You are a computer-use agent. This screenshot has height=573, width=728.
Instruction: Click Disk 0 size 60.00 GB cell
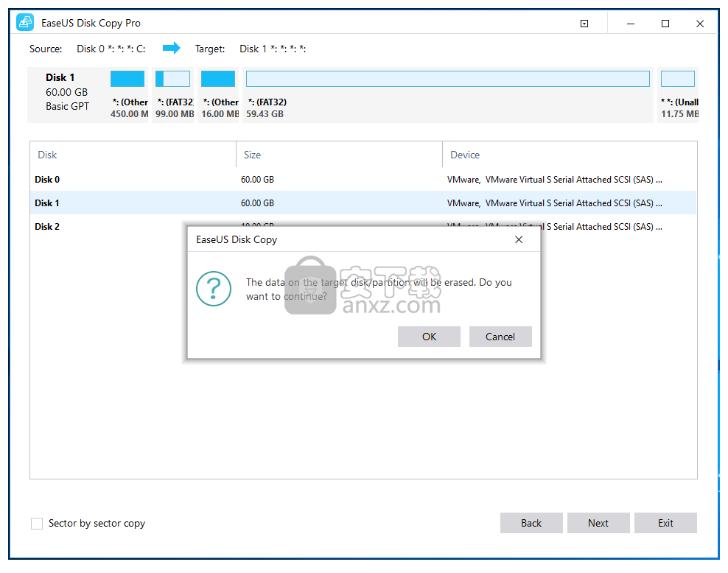point(257,180)
